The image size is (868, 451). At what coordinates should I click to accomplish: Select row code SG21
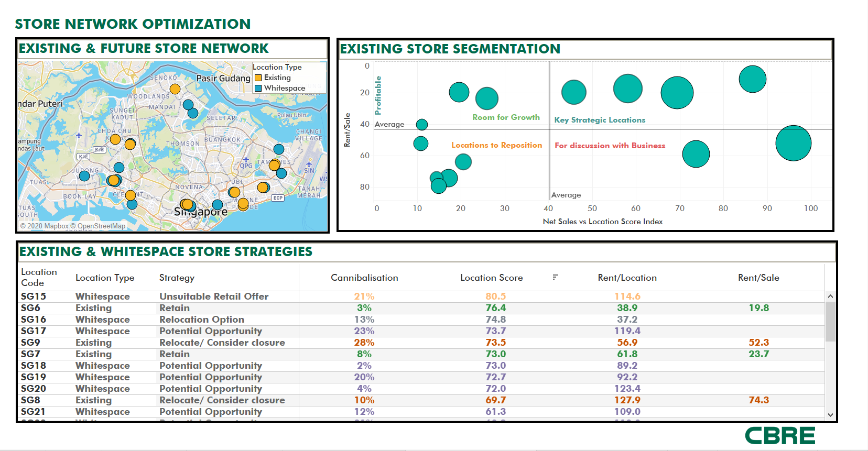(34, 412)
